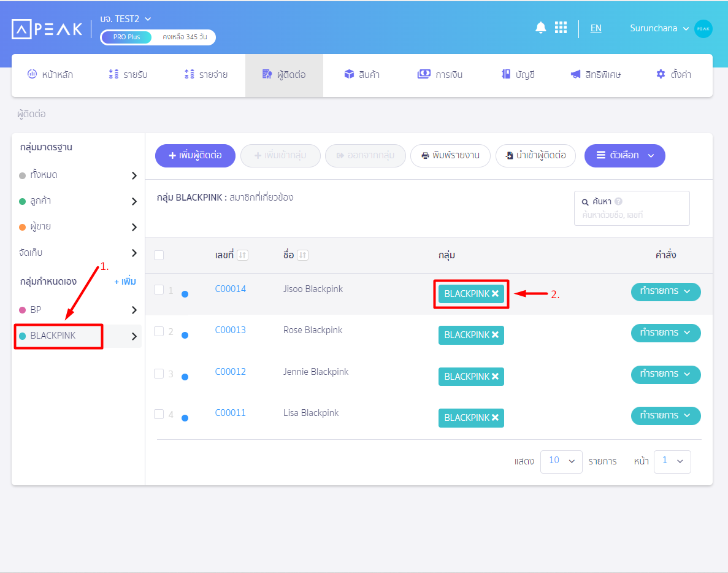Open the Surunchana user menu
728x573 pixels.
[659, 28]
